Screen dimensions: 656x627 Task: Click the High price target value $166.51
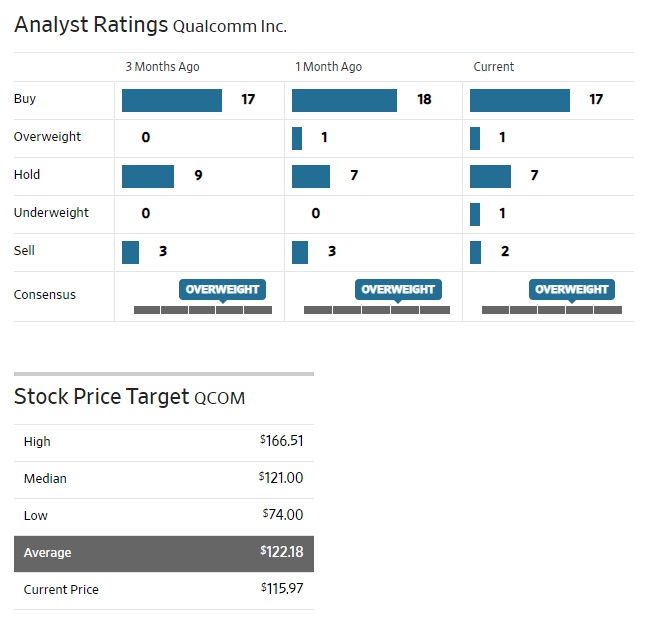(281, 441)
